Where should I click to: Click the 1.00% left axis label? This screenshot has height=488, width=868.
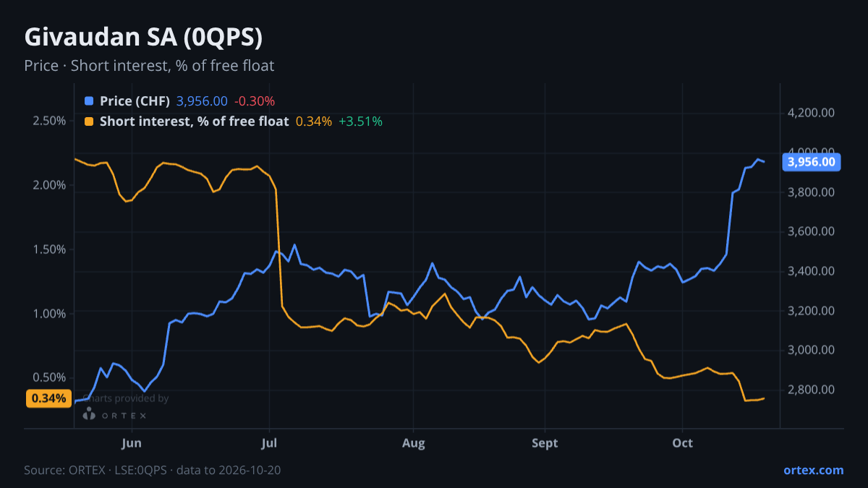[x=49, y=314]
